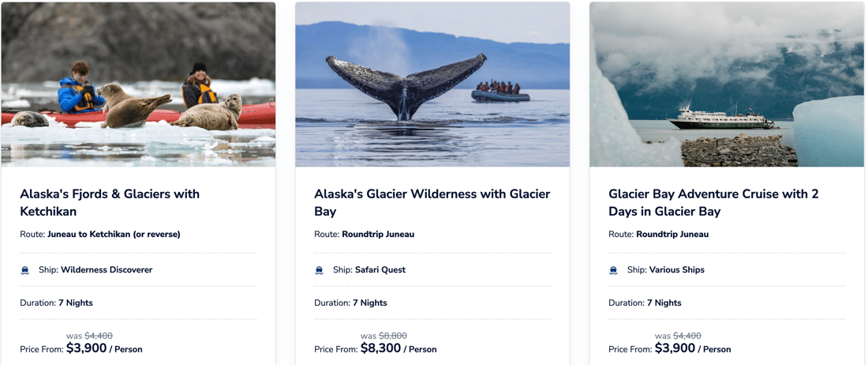Screen dimensions: 868x365
Task: Click Roundtrip Juneau route on Safari Quest card
Action: tap(378, 235)
